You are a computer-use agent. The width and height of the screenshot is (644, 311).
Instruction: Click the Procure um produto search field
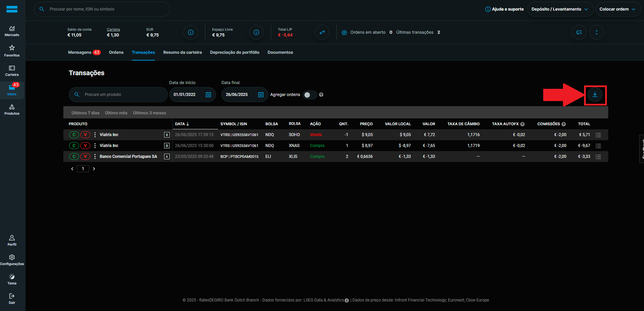(x=118, y=95)
